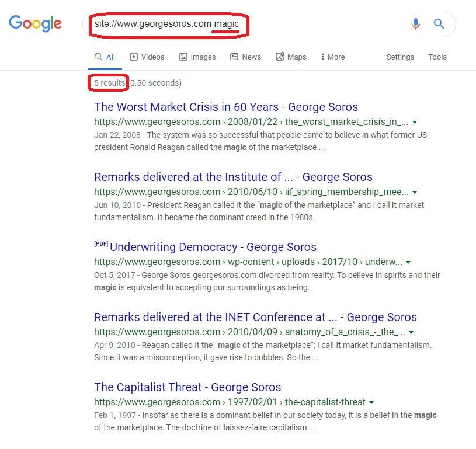Click the snippet starting 'Feb 1, 1997'
This screenshot has height=449, width=476.
[265, 422]
